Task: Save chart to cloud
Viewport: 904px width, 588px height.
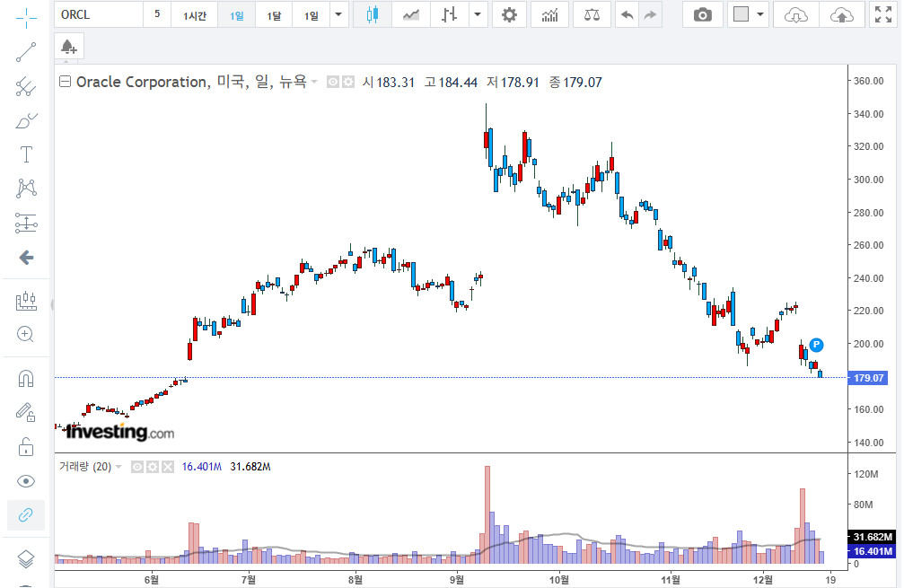Action: point(842,14)
